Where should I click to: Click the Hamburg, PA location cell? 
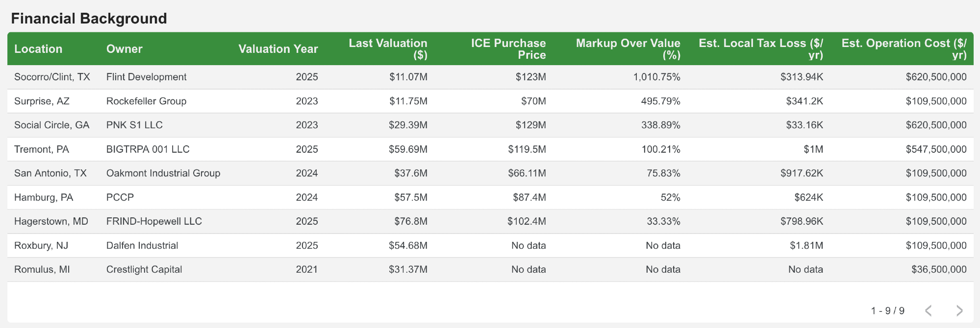coord(44,197)
